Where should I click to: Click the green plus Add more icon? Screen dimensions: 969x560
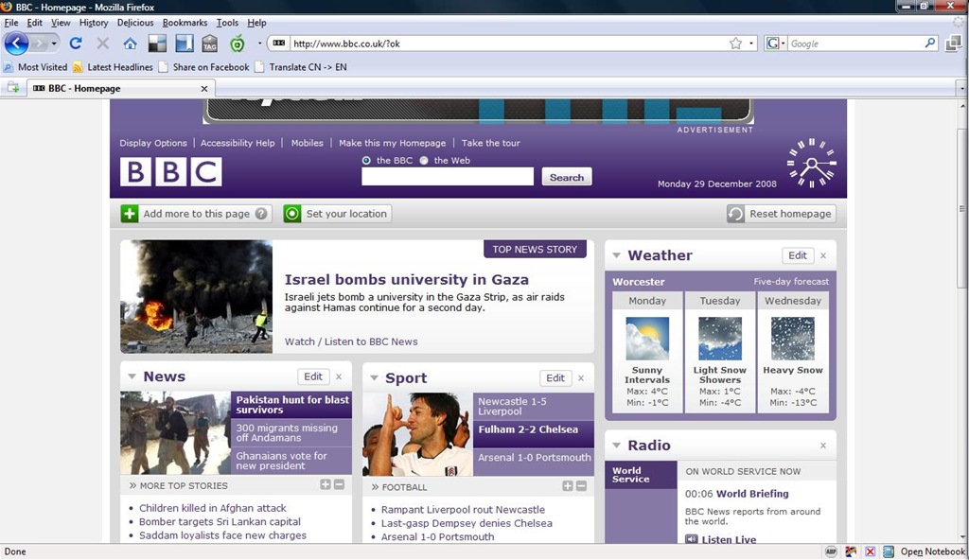coord(129,214)
